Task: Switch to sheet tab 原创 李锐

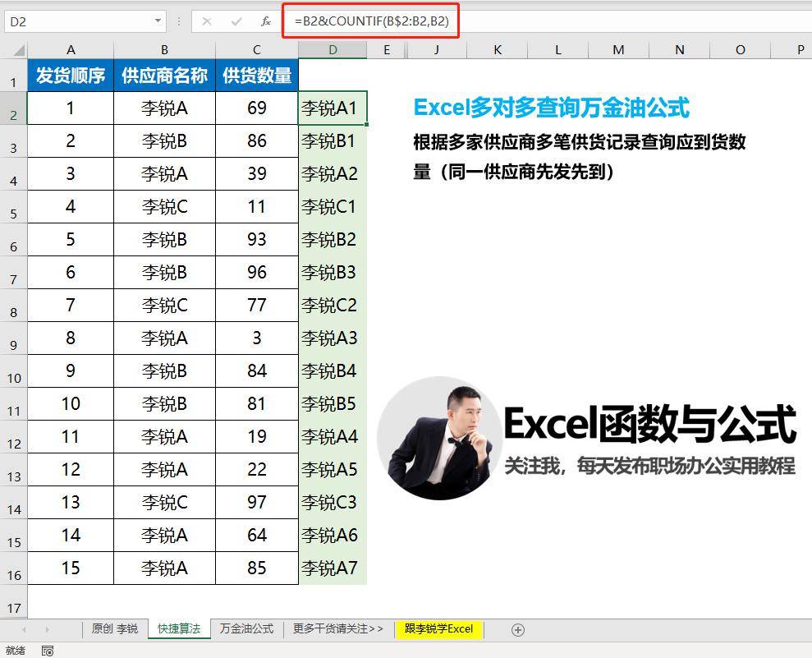Action: tap(114, 629)
